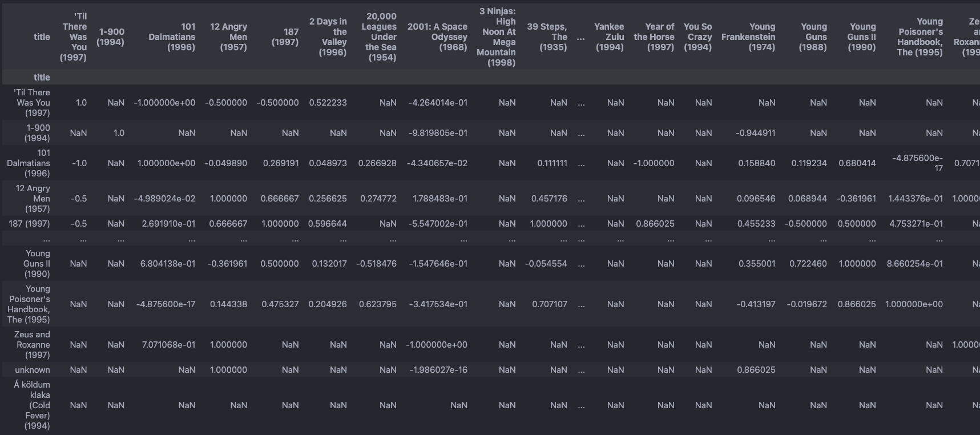This screenshot has height=435, width=980.
Task: Select cell value '-0.944911'
Action: pos(756,133)
